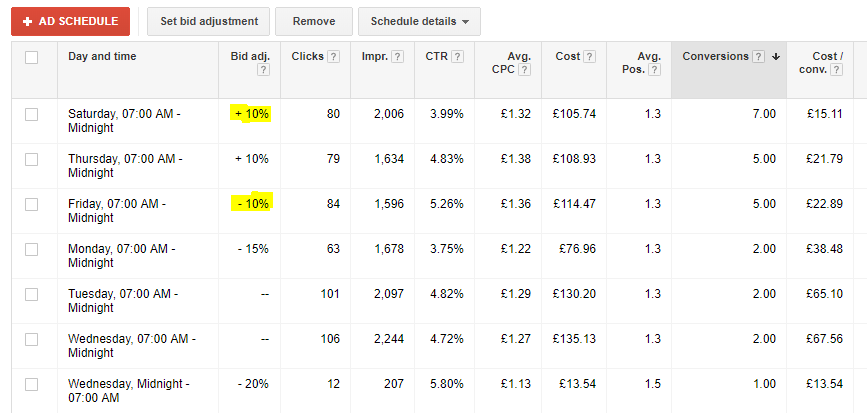The width and height of the screenshot is (867, 413).
Task: Click the Cost / conv. help icon
Action: [x=837, y=70]
